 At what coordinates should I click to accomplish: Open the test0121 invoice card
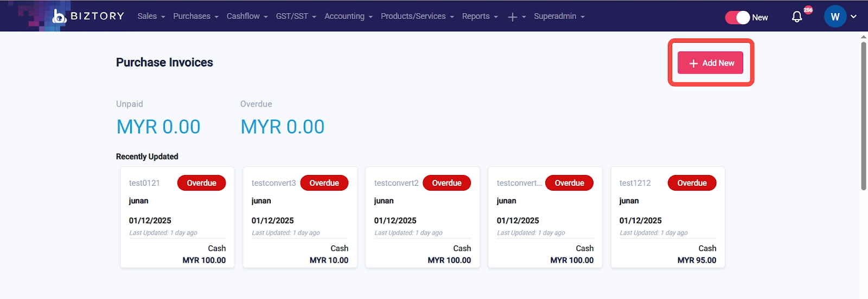[x=177, y=217]
